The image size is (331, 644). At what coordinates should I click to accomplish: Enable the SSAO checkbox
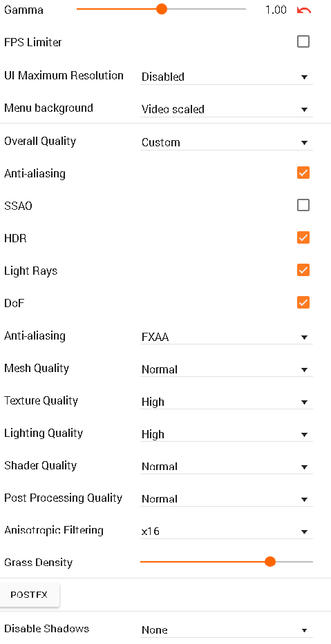pos(303,205)
